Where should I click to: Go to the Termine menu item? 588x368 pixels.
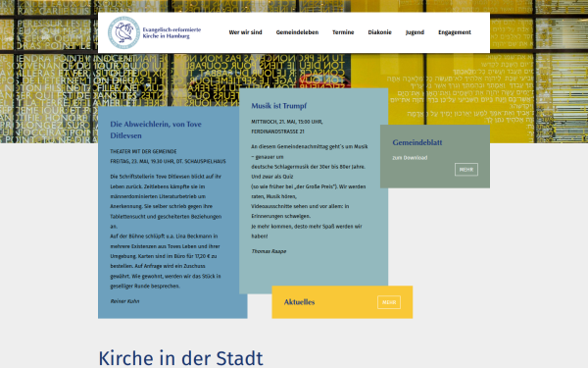point(343,32)
